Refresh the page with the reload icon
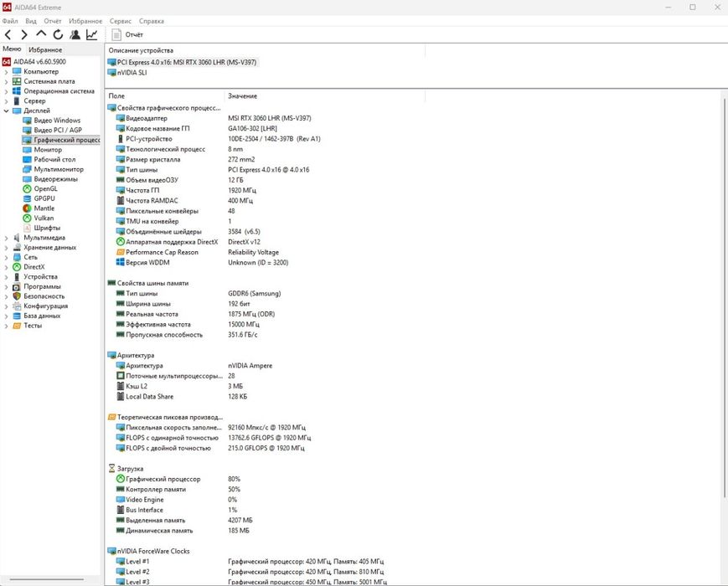Screen dimensions: 728x586 [x=58, y=34]
